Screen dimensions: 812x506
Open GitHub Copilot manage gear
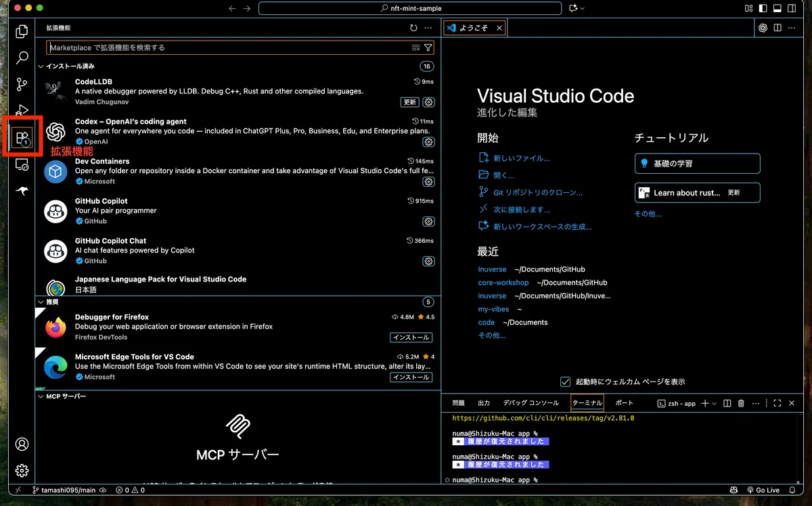[x=428, y=221]
